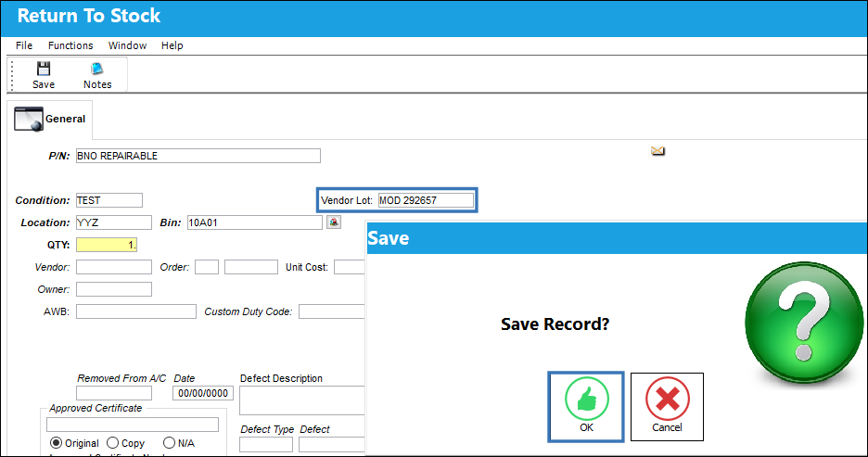Image resolution: width=868 pixels, height=457 pixels.
Task: Click the green question mark icon
Action: pyautogui.click(x=804, y=322)
